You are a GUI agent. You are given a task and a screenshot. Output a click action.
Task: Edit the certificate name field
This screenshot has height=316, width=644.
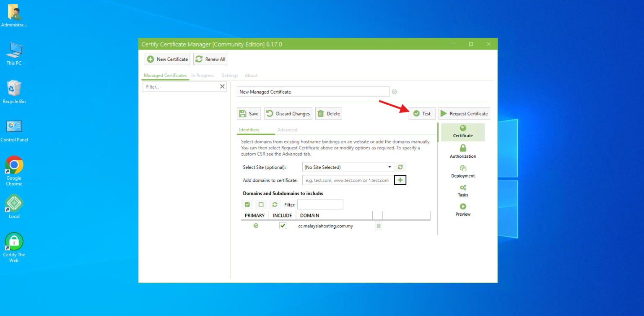(x=313, y=91)
